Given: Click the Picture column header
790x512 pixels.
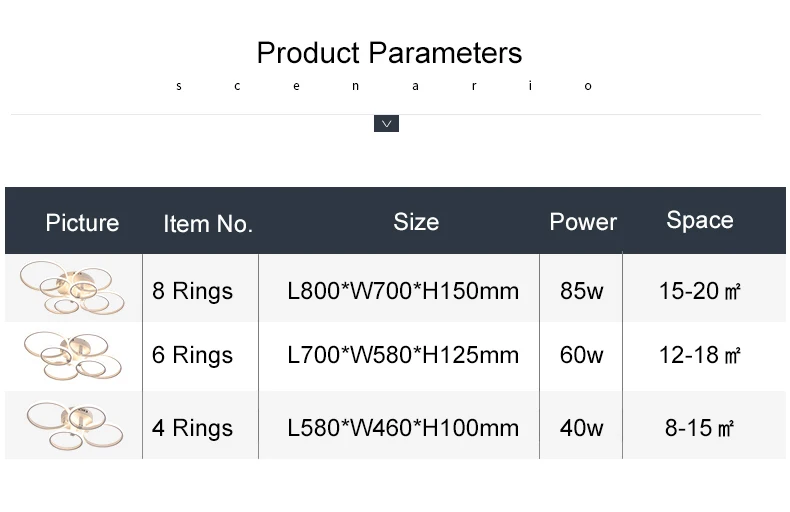Looking at the screenshot, I should click(x=82, y=222).
